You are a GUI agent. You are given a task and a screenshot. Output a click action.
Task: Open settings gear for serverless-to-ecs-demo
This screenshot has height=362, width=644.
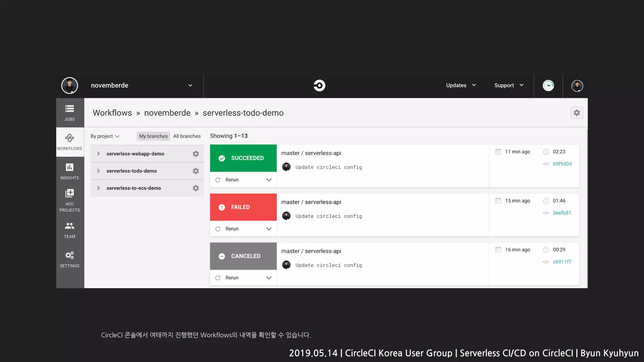pyautogui.click(x=196, y=188)
